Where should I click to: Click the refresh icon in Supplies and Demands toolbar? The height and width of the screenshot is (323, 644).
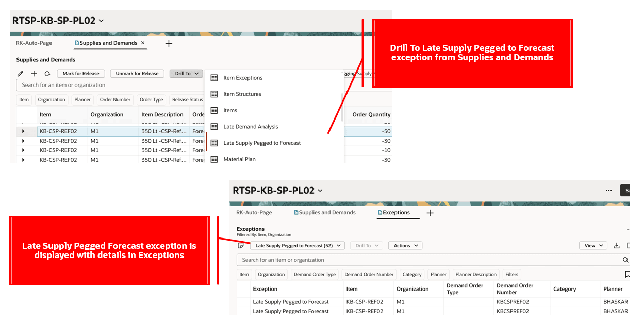47,74
